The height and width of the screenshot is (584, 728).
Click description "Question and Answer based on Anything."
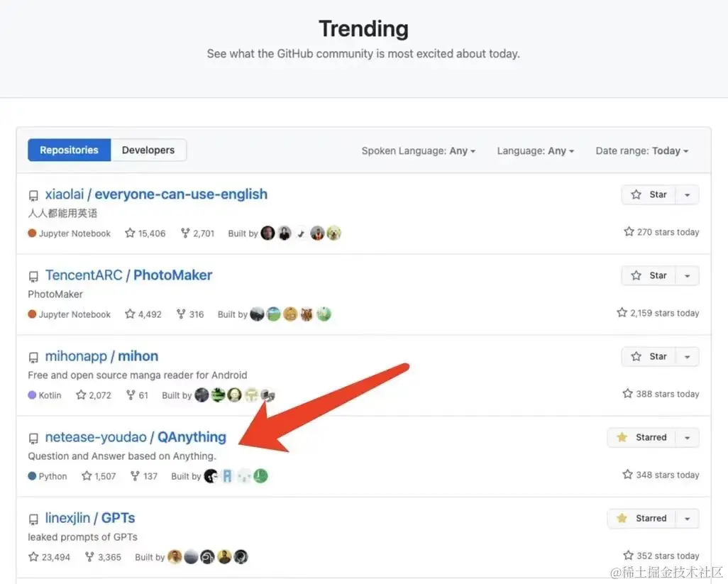click(x=122, y=456)
